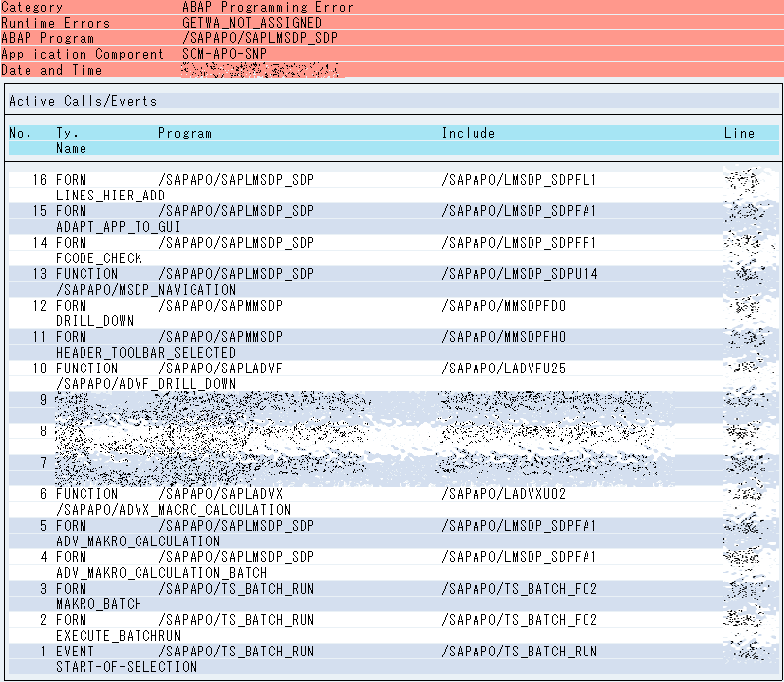This screenshot has width=784, height=682.
Task: Click program /SAPAPO/SAPLADVX in row 6
Action: tap(220, 494)
